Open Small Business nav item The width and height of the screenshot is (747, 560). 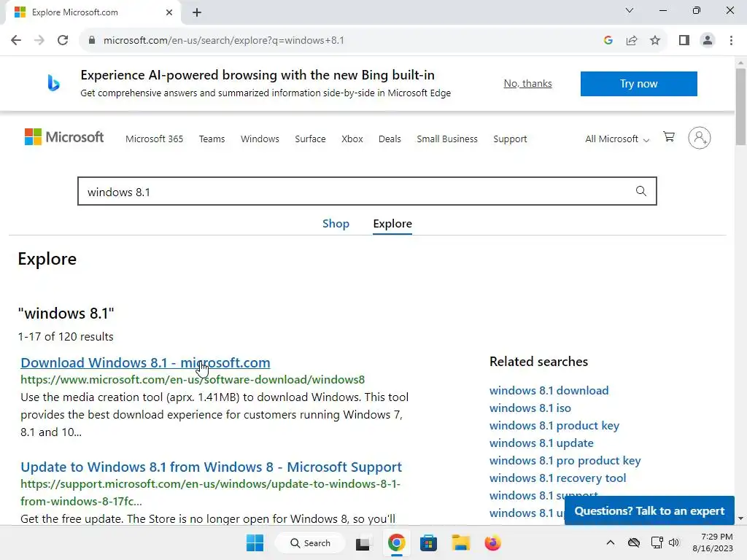point(447,139)
